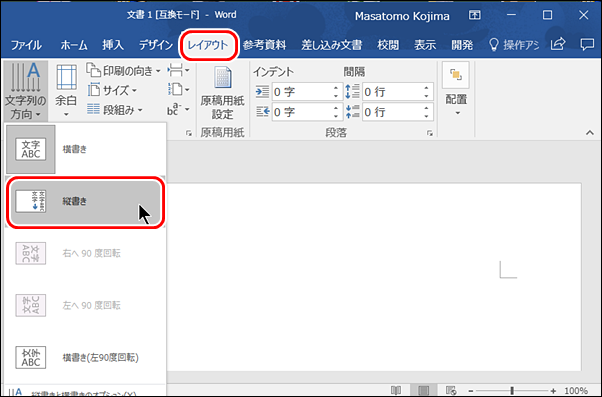Select 縦書き vertical text option
602x397 pixels.
pos(85,201)
